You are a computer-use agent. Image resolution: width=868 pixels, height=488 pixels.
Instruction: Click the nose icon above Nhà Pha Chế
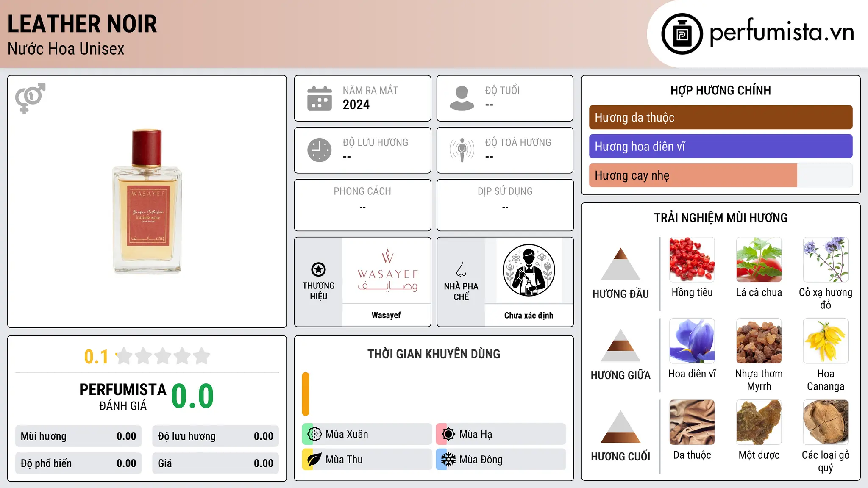click(461, 269)
